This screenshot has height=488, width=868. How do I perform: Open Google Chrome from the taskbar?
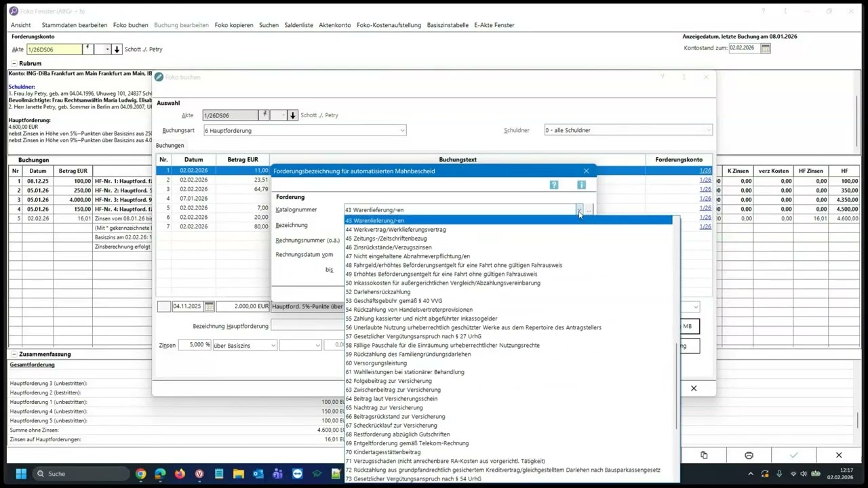[140, 474]
